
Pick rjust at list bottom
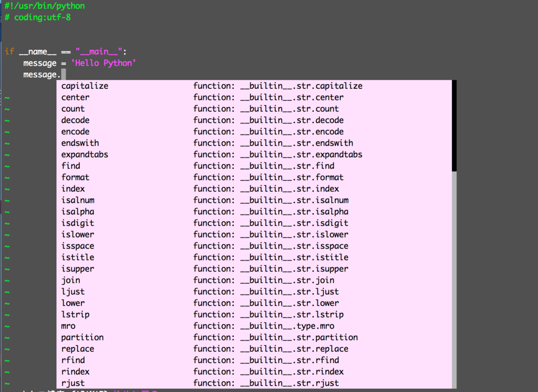(x=254, y=383)
